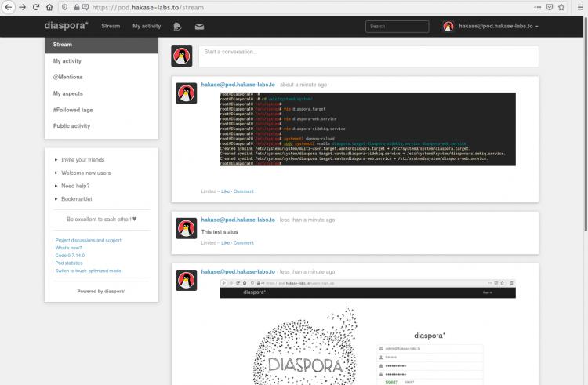Open the conversations envelope icon
The height and width of the screenshot is (385, 588).
pyautogui.click(x=199, y=26)
